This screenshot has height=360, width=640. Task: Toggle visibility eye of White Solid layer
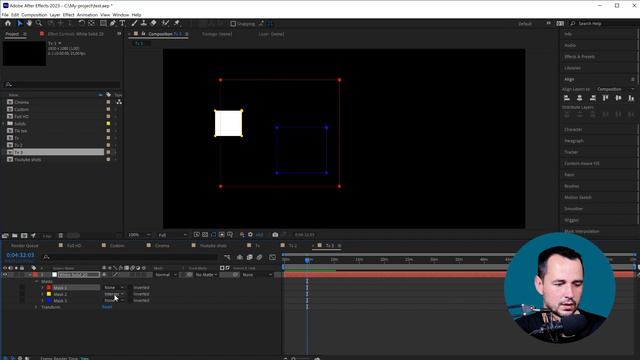click(5, 275)
